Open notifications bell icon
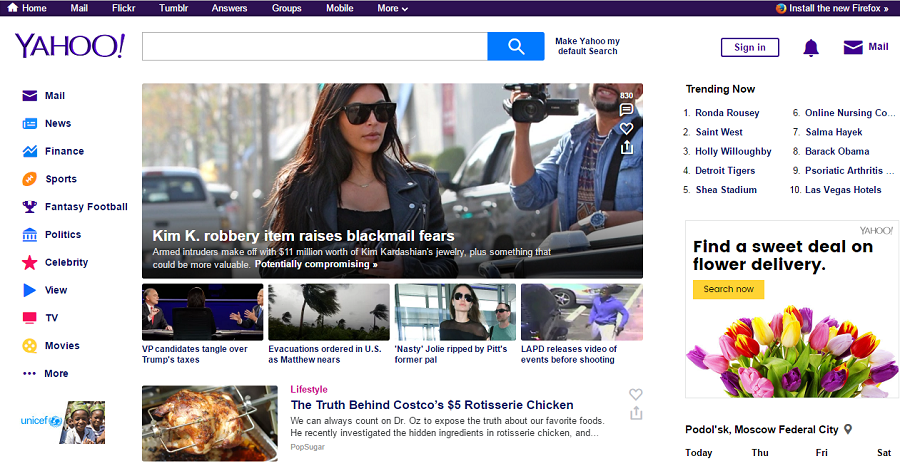 811,47
